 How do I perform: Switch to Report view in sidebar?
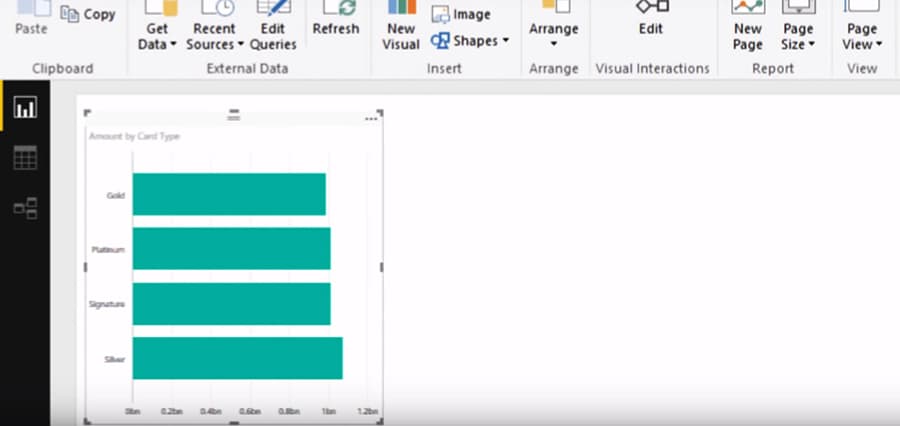25,107
